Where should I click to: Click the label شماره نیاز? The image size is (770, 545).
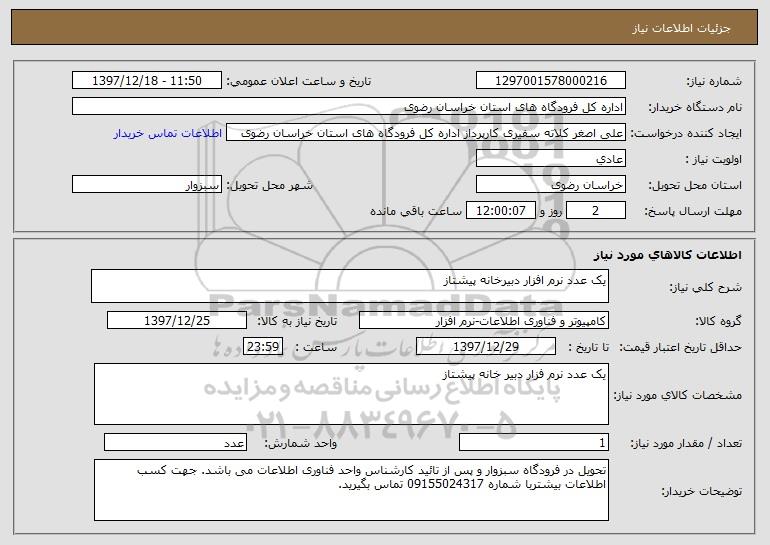click(x=714, y=82)
